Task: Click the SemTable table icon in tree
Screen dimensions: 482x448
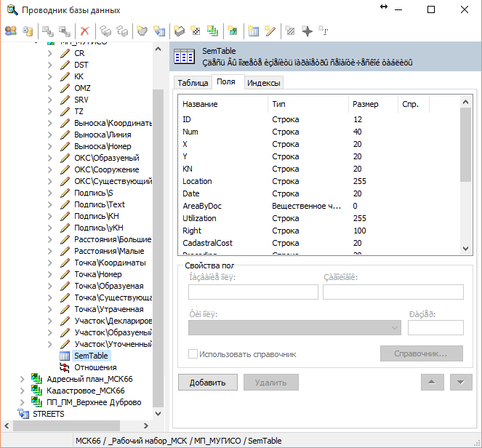Action: (65, 356)
